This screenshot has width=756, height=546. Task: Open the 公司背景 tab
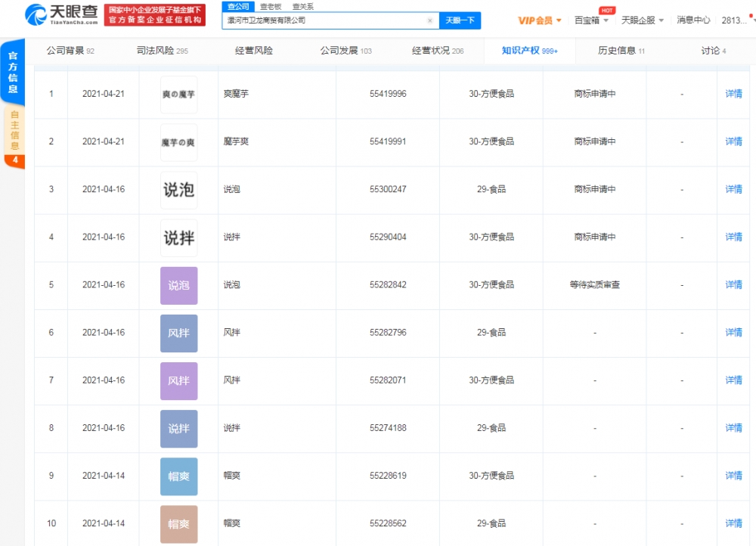point(64,50)
